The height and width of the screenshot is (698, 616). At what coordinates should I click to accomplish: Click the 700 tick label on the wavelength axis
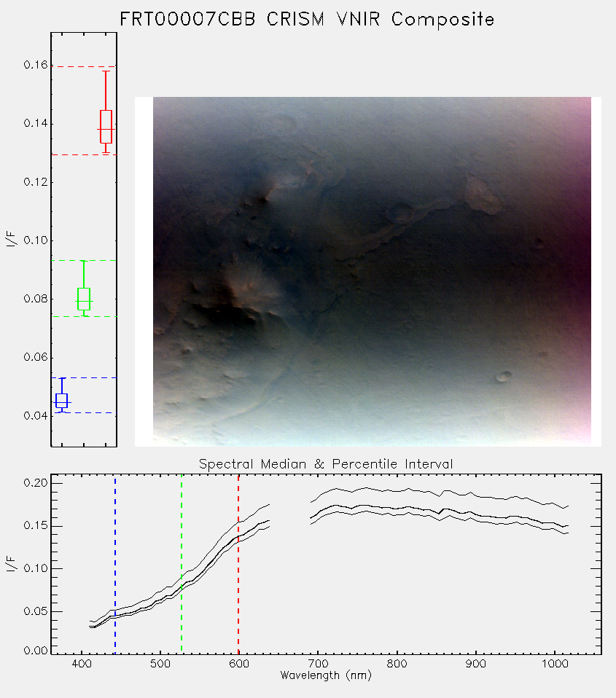[x=318, y=664]
